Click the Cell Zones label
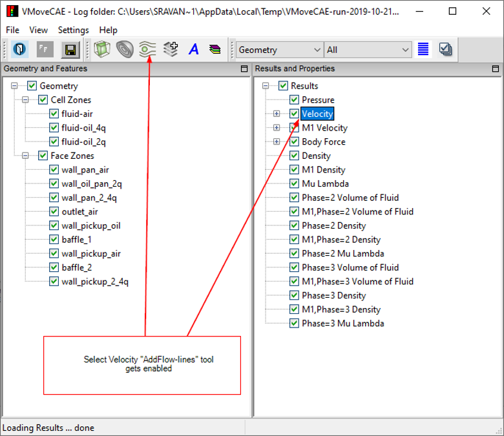Image resolution: width=504 pixels, height=436 pixels. pyautogui.click(x=70, y=100)
